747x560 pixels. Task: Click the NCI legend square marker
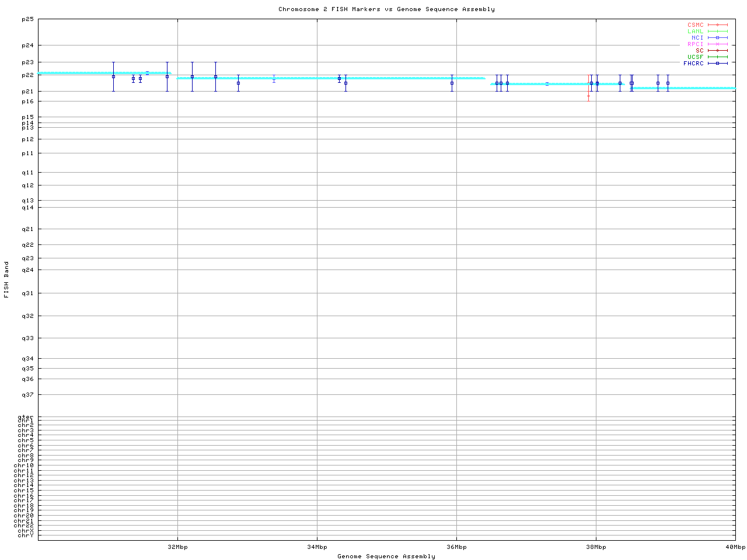[x=717, y=38]
